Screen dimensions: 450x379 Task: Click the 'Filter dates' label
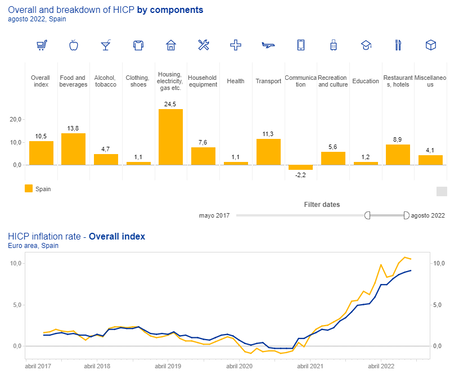pos(322,204)
